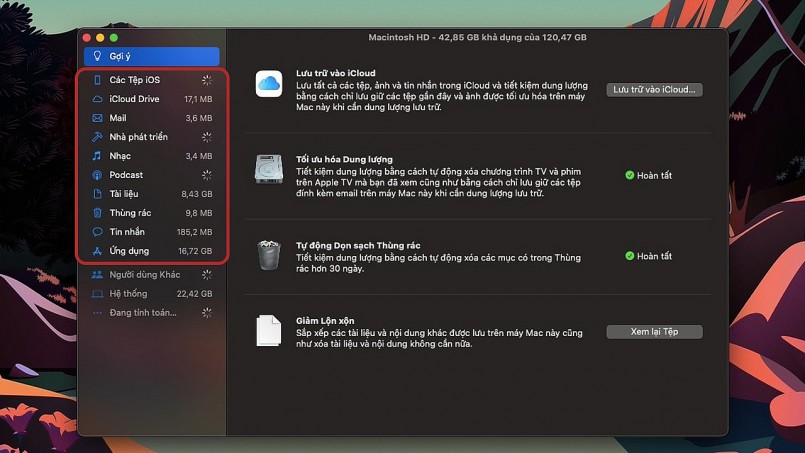
Task: Open Ứng dụng 16,72 GB category
Action: tap(150, 251)
